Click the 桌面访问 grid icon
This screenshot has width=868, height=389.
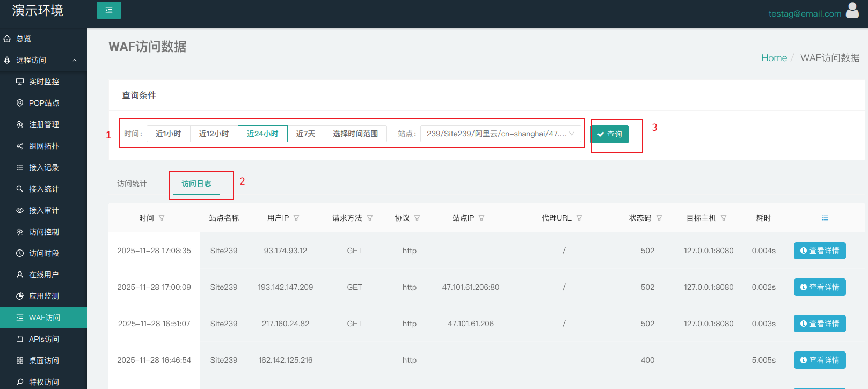pyautogui.click(x=20, y=361)
